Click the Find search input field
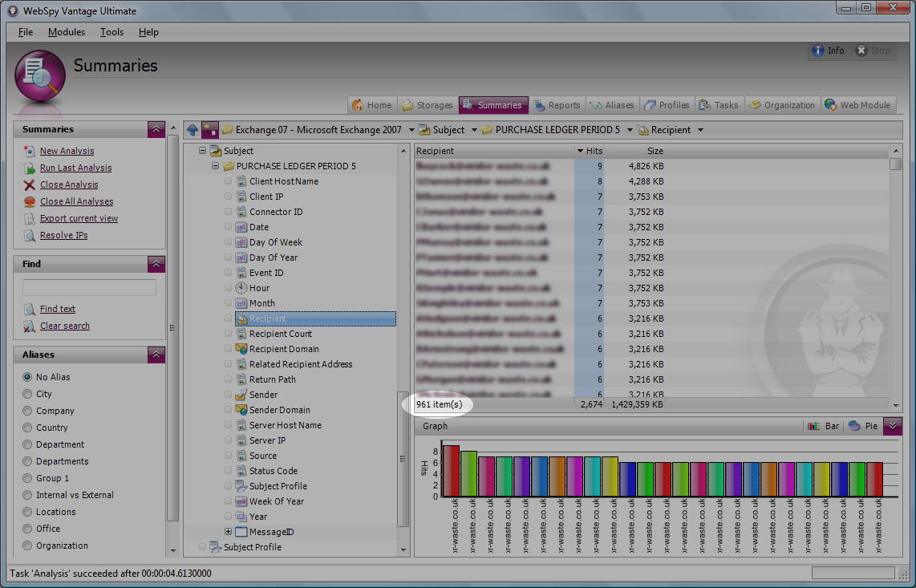916x588 pixels. tap(89, 287)
